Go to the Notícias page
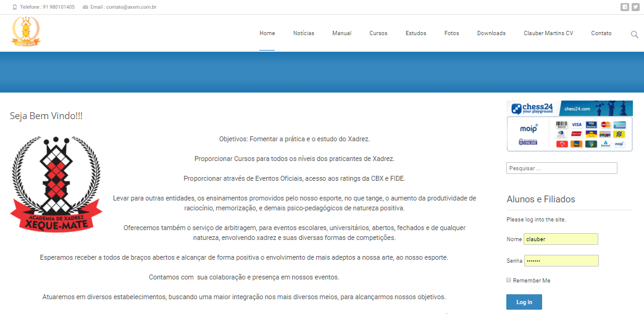The image size is (644, 314). coord(303,33)
